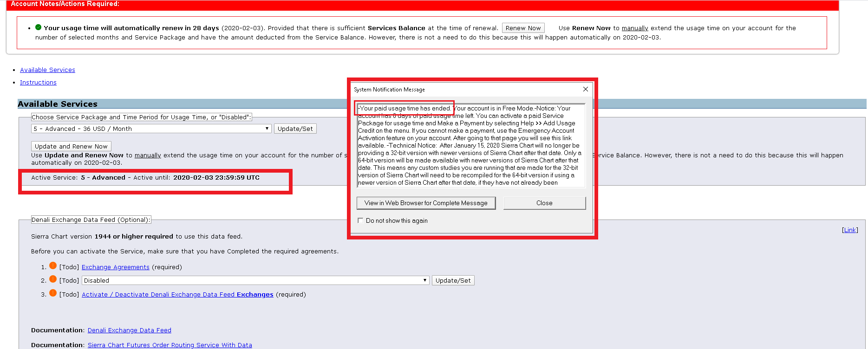Check the Do not show this again box
Image resolution: width=868 pixels, height=349 pixels.
360,220
